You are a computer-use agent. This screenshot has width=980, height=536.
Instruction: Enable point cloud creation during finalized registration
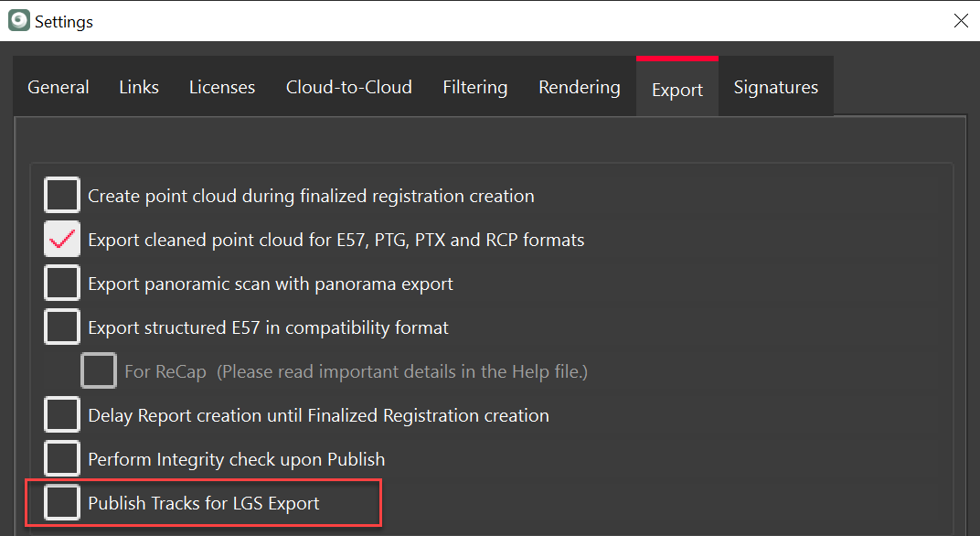click(x=62, y=196)
